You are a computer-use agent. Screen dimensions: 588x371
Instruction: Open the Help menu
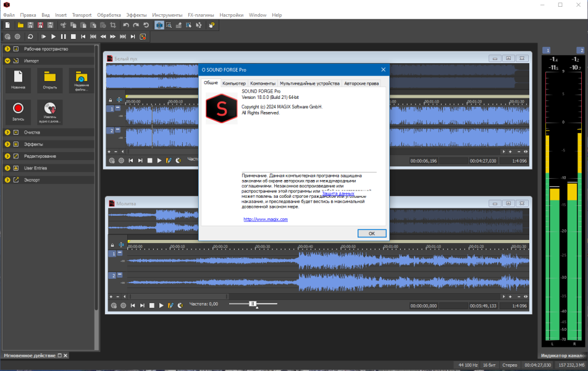tap(277, 15)
